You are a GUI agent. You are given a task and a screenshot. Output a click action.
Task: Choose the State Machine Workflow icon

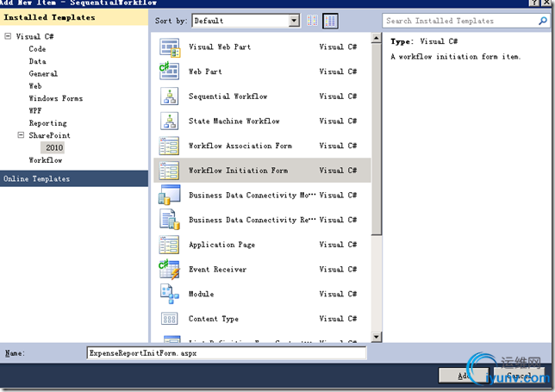pos(170,121)
